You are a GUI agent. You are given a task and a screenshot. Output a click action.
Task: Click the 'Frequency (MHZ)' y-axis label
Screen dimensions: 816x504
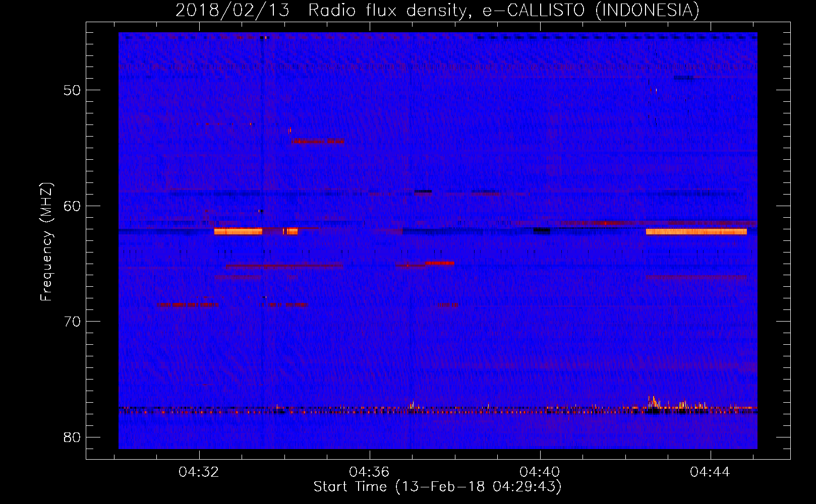pos(46,242)
